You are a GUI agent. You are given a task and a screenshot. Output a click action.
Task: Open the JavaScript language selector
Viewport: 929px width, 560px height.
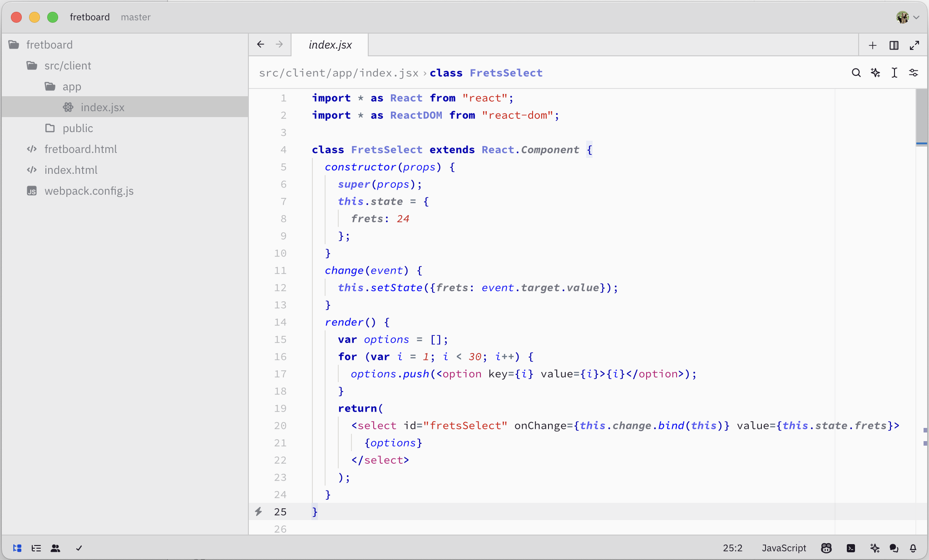click(784, 548)
